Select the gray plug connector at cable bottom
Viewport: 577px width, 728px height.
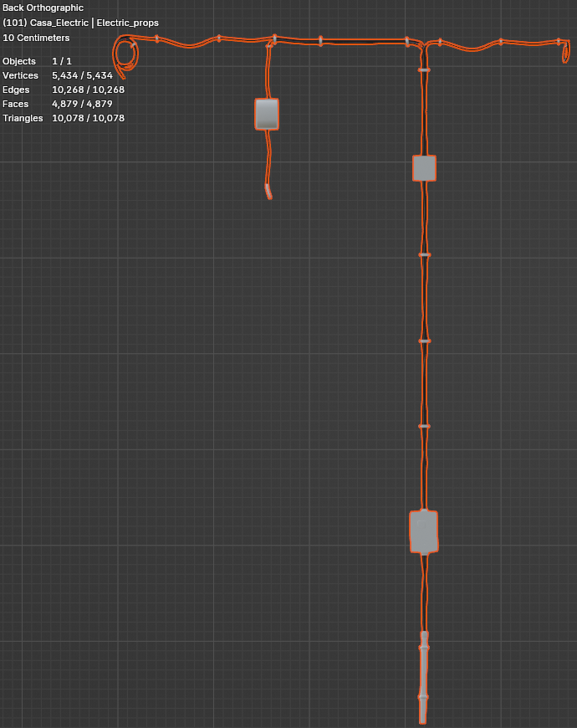424,669
